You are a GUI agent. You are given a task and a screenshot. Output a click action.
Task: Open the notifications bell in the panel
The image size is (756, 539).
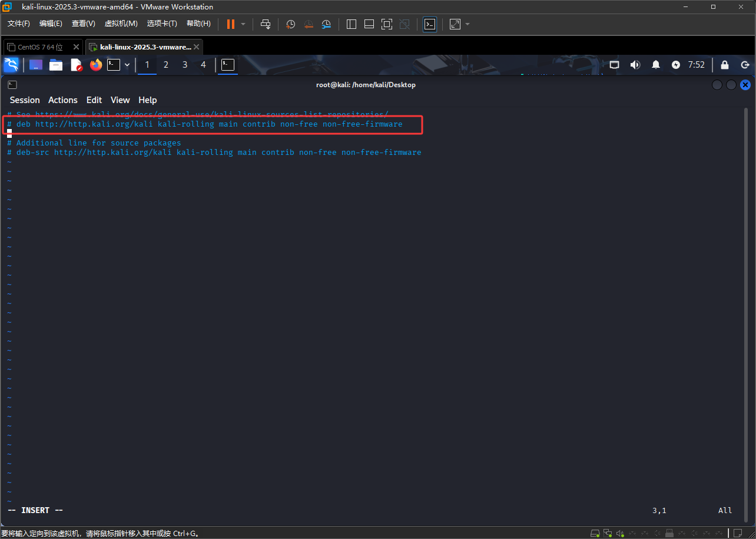656,65
